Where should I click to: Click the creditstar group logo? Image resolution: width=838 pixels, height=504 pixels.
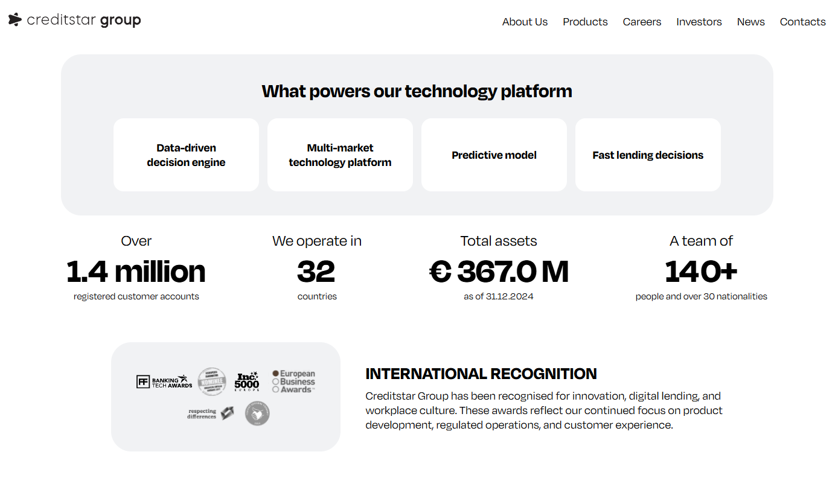74,20
